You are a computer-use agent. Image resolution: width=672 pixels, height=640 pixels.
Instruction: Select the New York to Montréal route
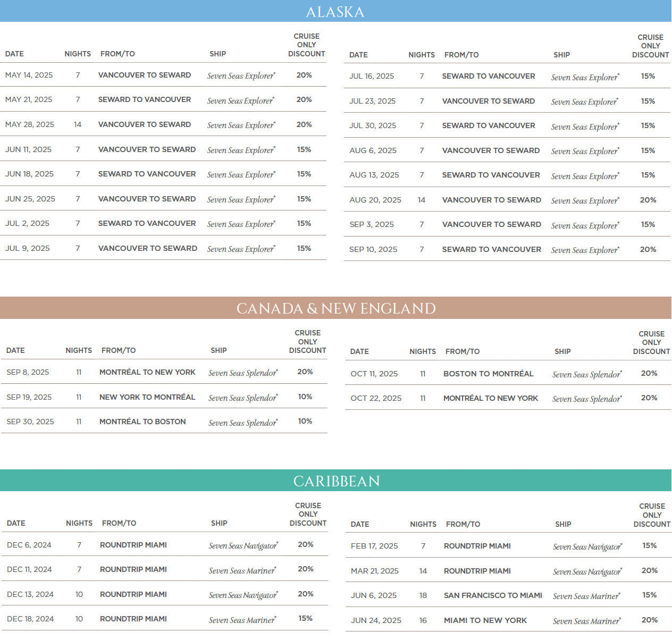(x=147, y=397)
